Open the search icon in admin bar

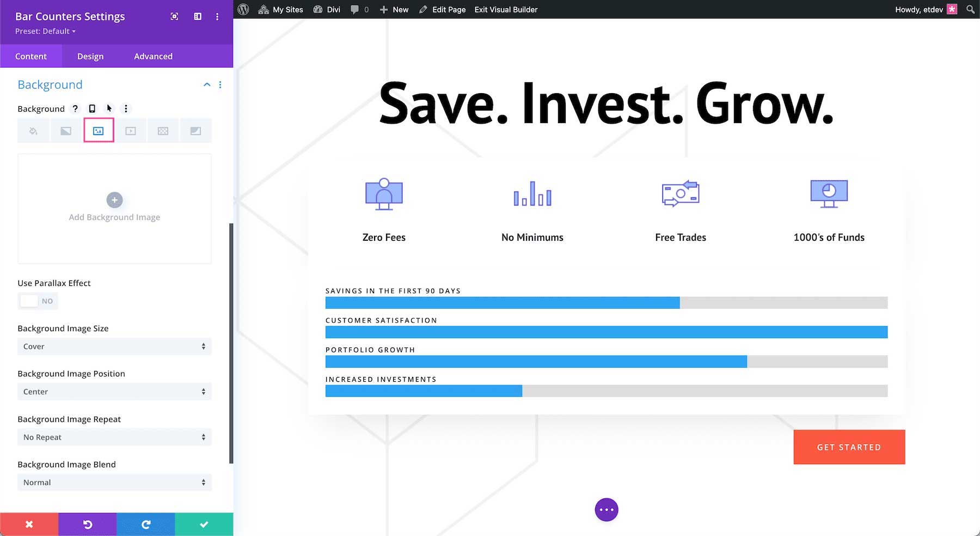970,9
